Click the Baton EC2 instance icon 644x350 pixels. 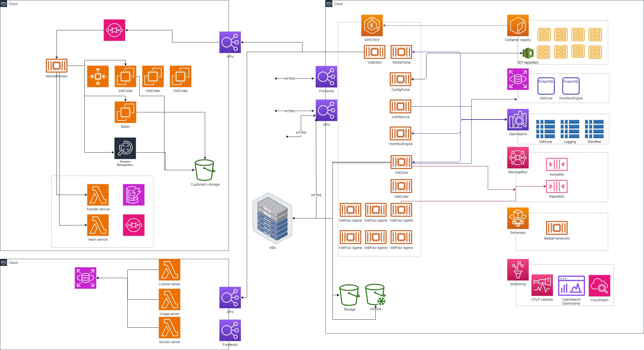click(x=125, y=112)
